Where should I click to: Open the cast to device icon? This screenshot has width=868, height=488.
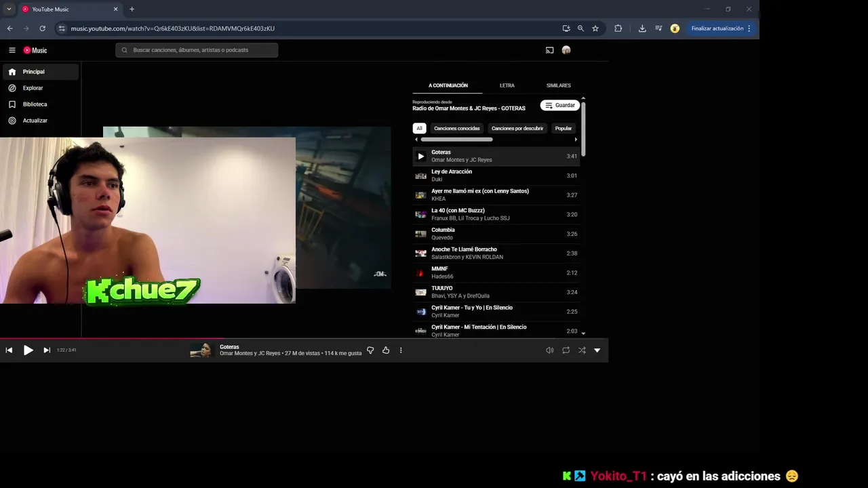click(549, 50)
